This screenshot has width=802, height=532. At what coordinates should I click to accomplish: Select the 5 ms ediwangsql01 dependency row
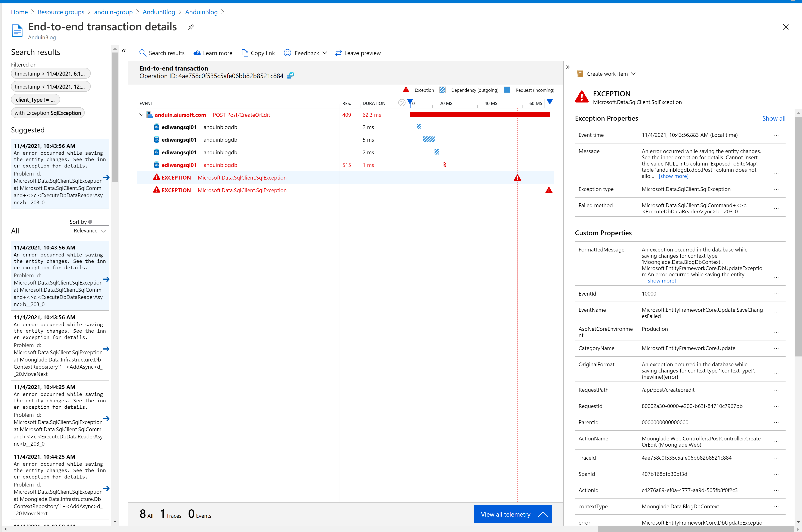pos(346,140)
